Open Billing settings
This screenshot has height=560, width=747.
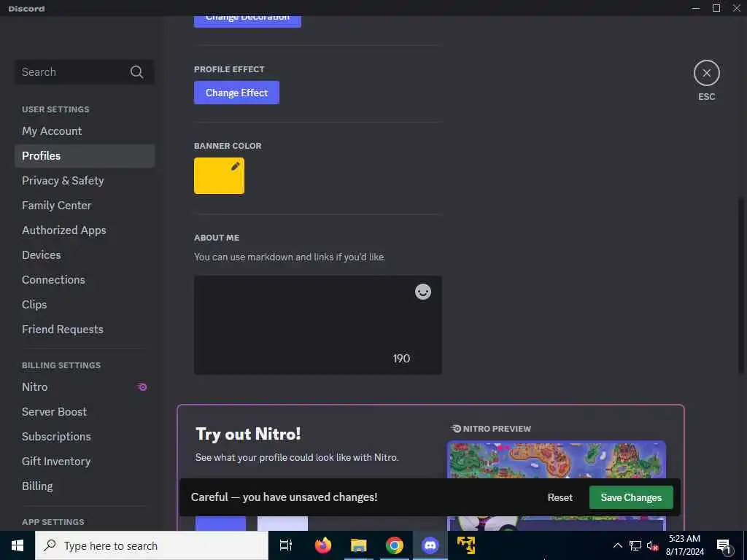coord(85,486)
